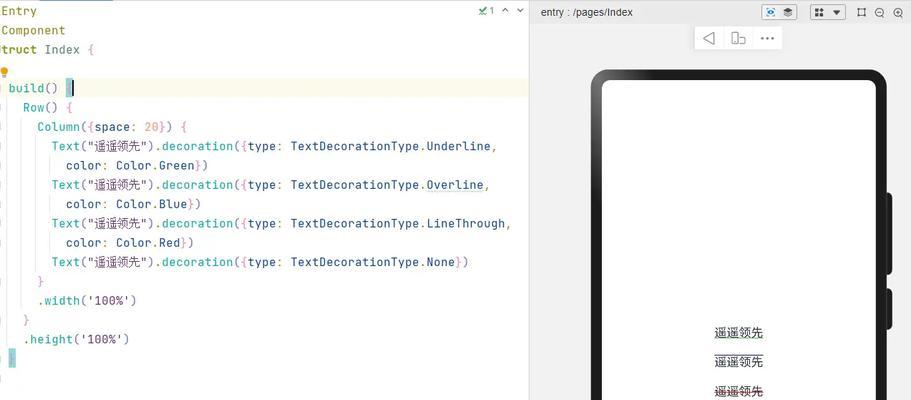This screenshot has height=400, width=911.
Task: Click TextDecorationType.Overline in code
Action: [388, 185]
